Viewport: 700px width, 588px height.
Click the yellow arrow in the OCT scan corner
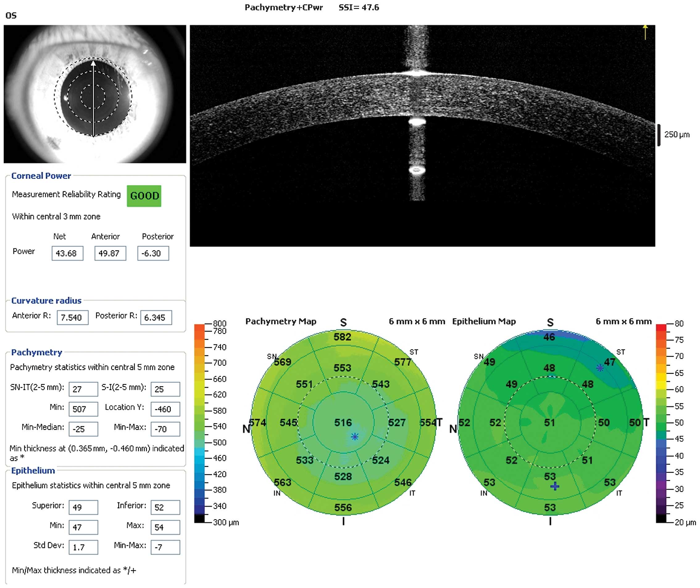tap(645, 32)
